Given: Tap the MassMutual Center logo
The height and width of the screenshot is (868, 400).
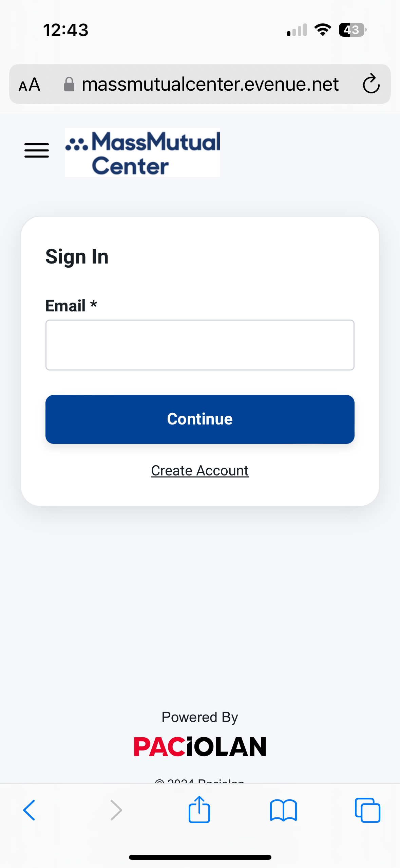Looking at the screenshot, I should coord(142,152).
